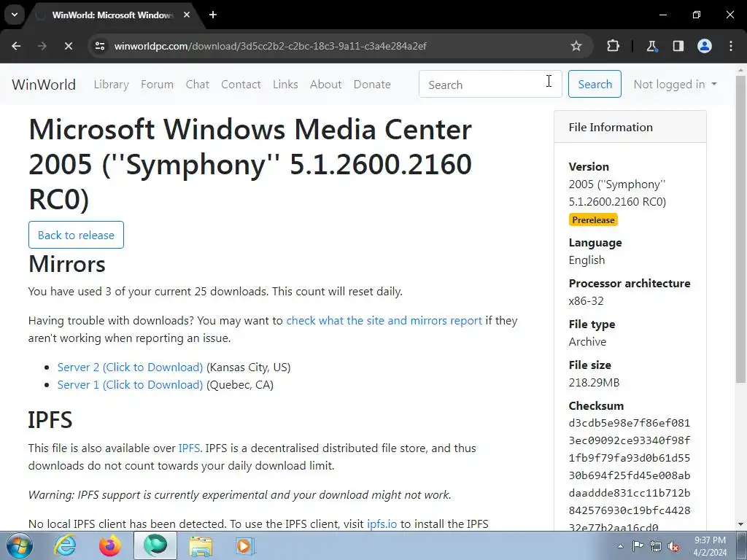Open Windows Media Player from taskbar

(x=245, y=546)
